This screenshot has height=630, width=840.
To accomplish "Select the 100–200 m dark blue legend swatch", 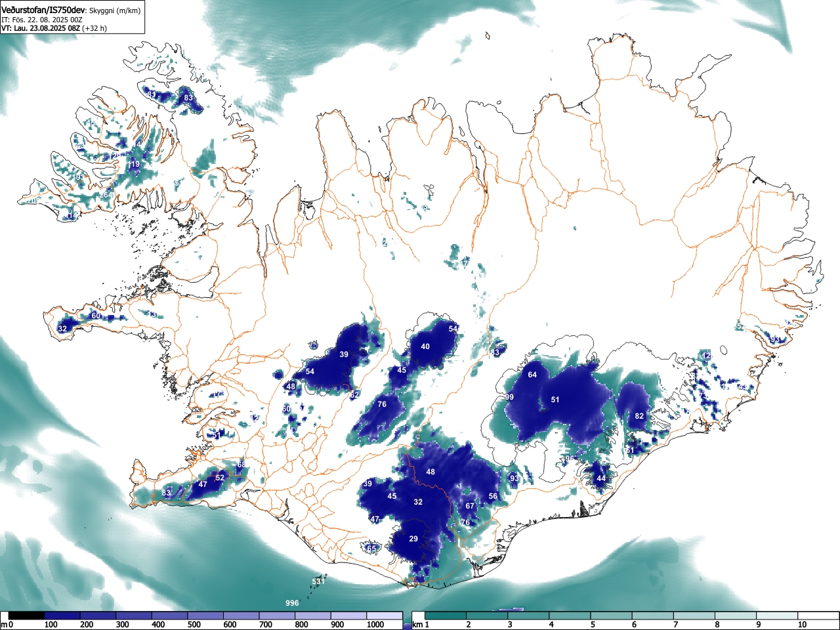I will click(62, 616).
